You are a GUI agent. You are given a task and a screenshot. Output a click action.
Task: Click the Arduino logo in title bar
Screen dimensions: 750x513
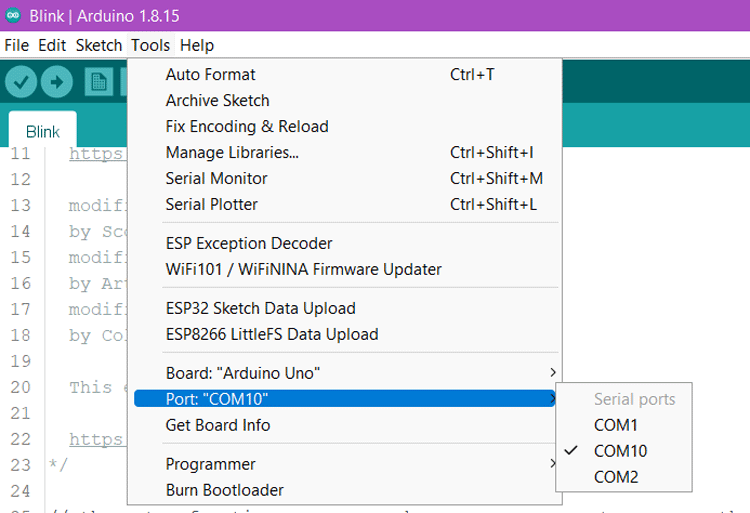coord(13,15)
